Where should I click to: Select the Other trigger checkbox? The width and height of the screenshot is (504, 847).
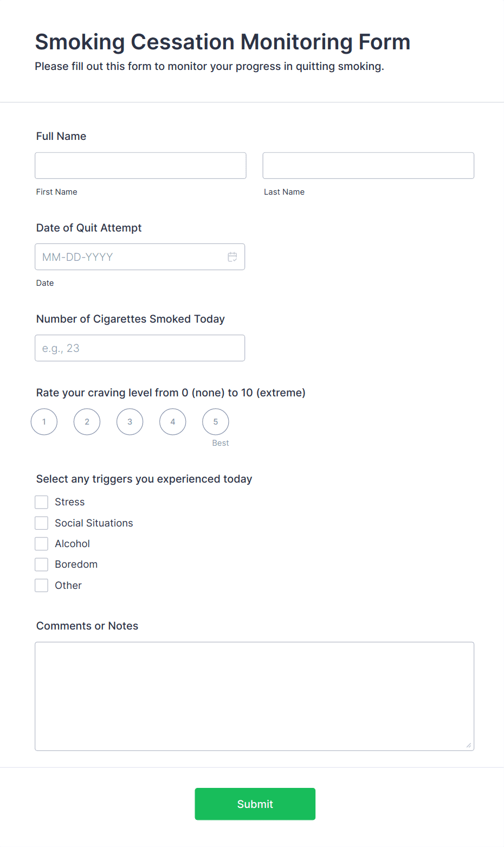42,586
